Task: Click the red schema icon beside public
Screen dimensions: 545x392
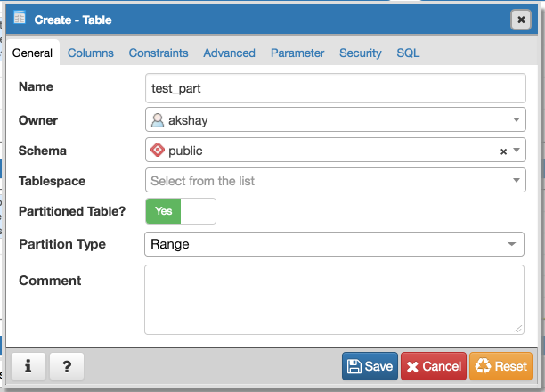Action: [x=158, y=151]
